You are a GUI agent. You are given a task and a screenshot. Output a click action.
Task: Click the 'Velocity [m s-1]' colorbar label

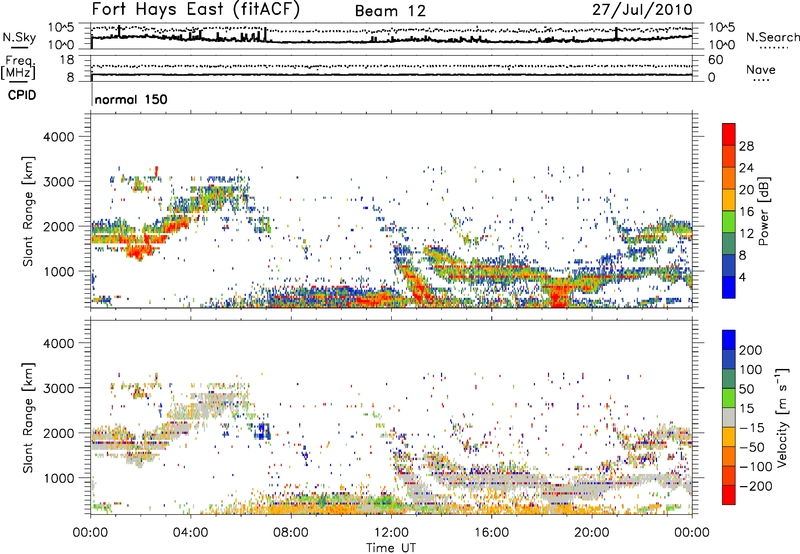click(x=782, y=417)
